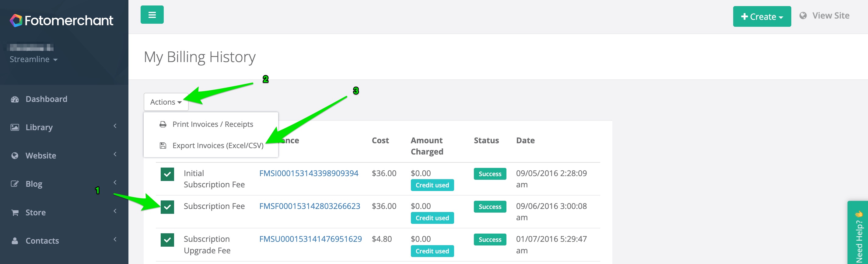
Task: Open the Need Help side tab
Action: (x=858, y=233)
